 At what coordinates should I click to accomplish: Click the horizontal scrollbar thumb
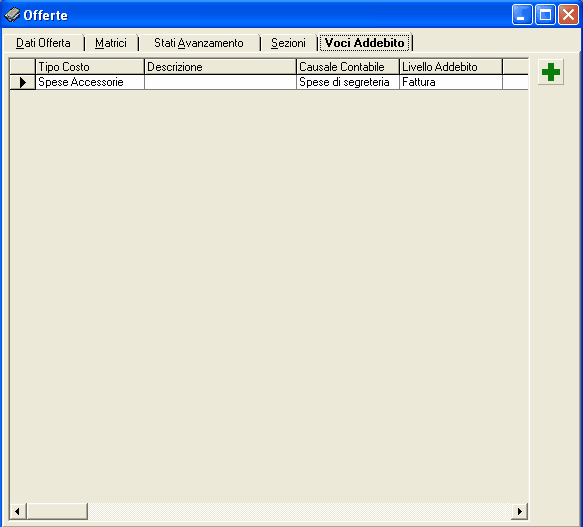(x=57, y=511)
